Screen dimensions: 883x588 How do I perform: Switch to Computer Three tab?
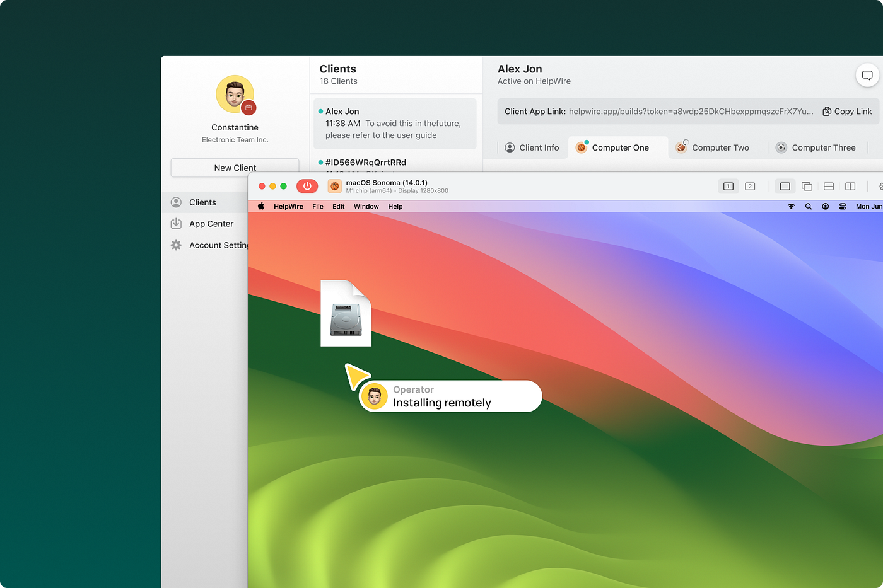(816, 147)
